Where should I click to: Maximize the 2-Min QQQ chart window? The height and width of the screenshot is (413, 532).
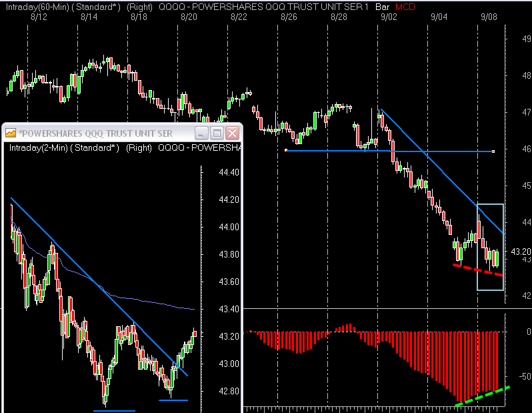tap(217, 133)
